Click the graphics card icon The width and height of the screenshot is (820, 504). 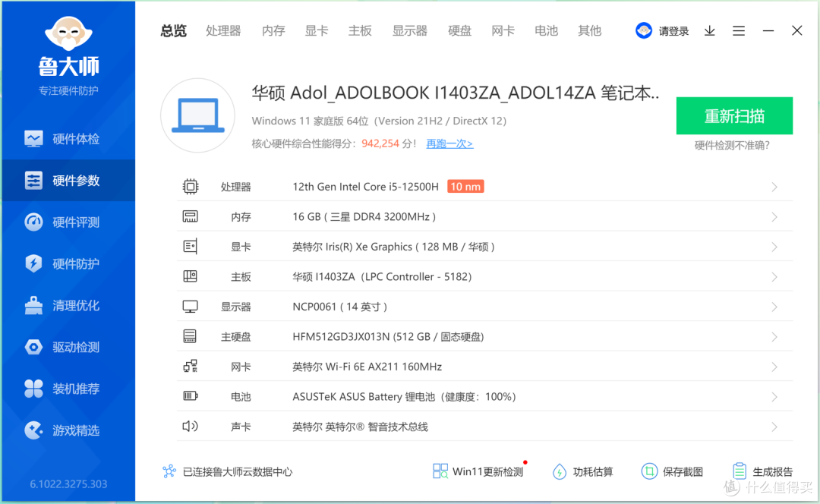[x=191, y=246]
